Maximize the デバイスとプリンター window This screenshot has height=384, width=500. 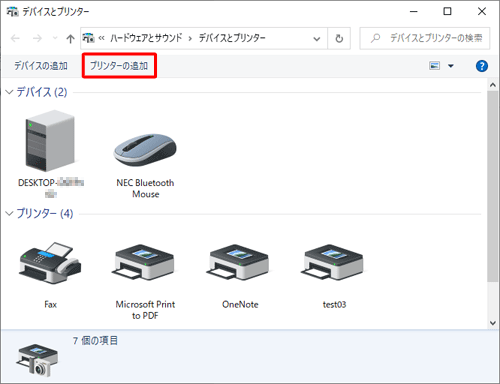(447, 11)
